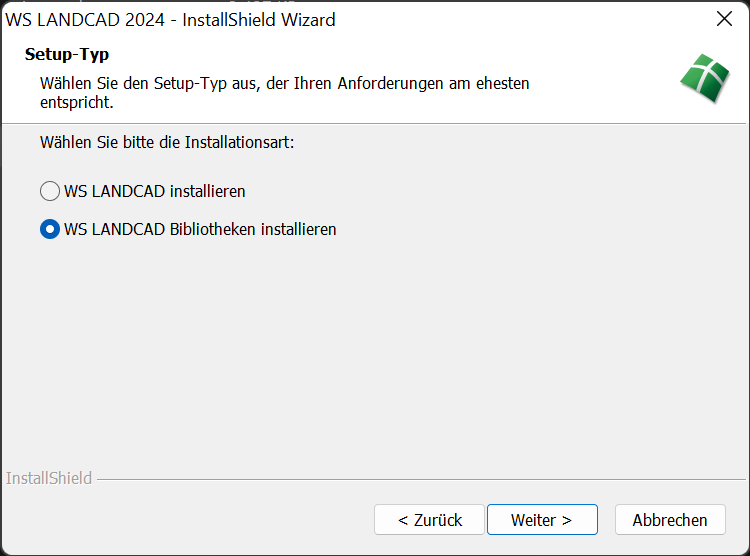Click the separator line beside the InstallShield label
750x556 pixels.
pos(400,479)
